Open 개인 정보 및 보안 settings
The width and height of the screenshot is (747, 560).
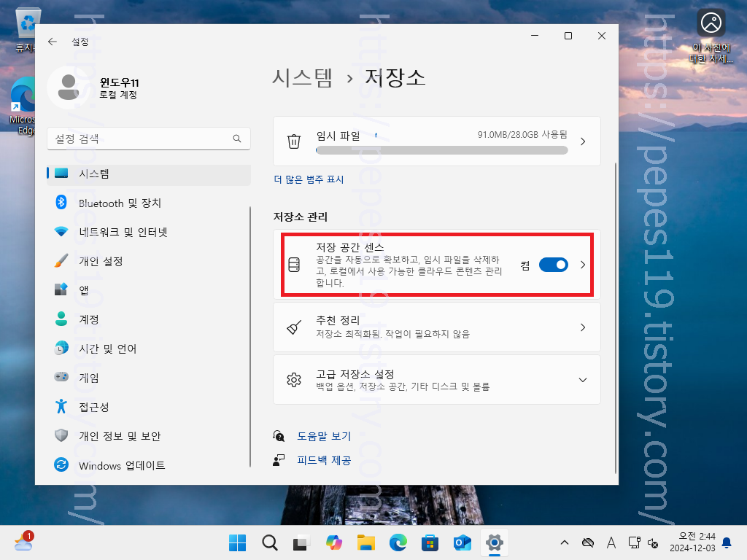point(149,436)
